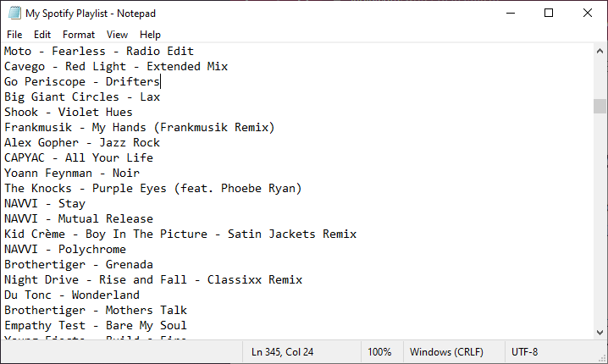
Task: Minimize the Notepad window
Action: pos(511,14)
